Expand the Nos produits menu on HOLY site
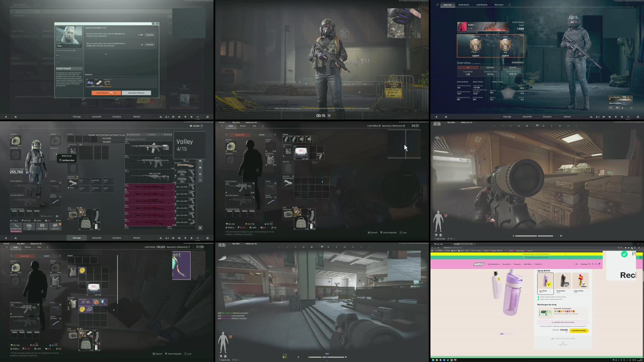 tap(507, 264)
